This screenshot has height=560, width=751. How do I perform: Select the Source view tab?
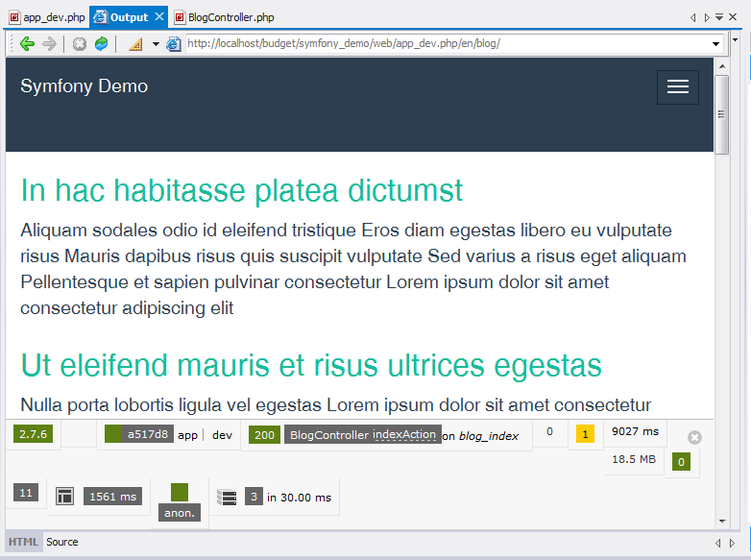click(62, 542)
